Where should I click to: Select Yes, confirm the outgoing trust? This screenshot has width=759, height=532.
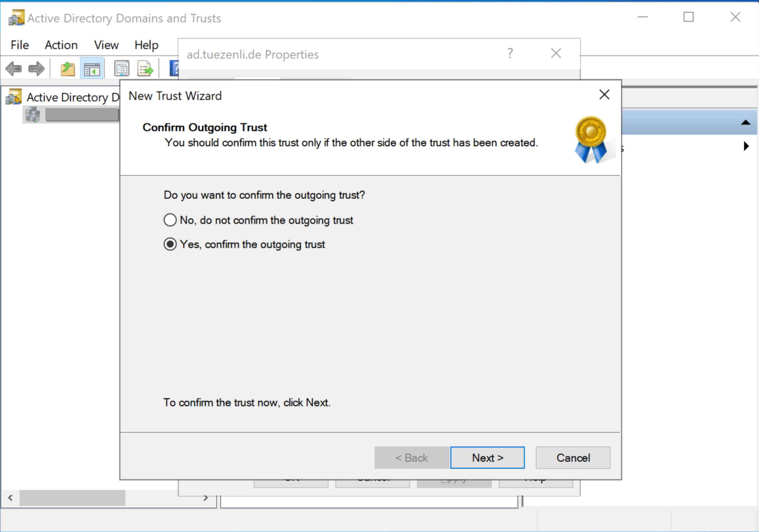coord(170,244)
